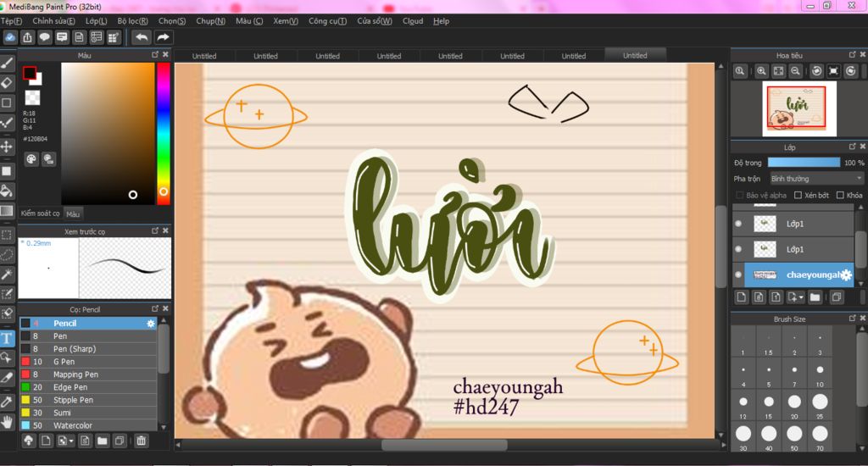Click the add layer folder icon

coord(815,297)
